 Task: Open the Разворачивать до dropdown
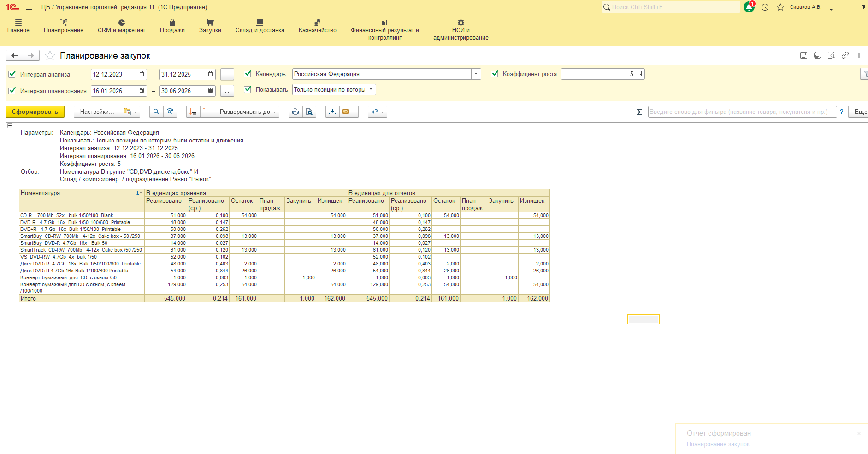(248, 112)
